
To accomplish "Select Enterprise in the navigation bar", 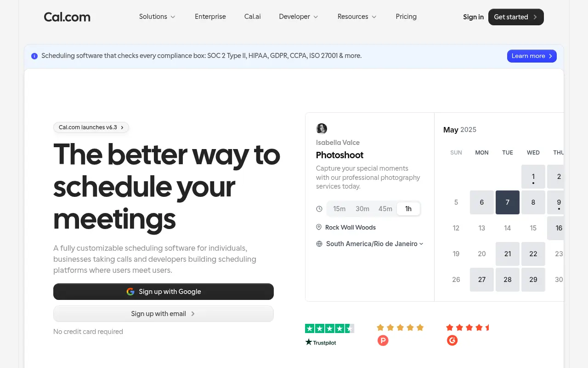I will (x=210, y=17).
